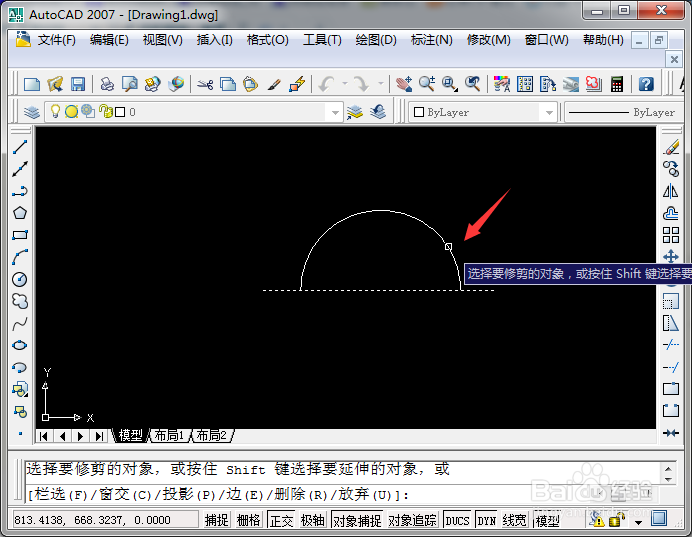
Task: Toggle 对象捕捉 object snap
Action: click(357, 520)
